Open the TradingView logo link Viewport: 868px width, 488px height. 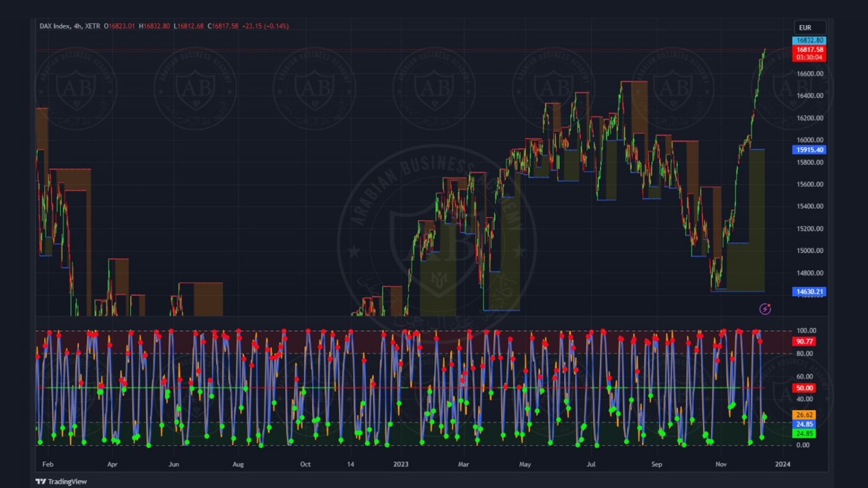61,481
